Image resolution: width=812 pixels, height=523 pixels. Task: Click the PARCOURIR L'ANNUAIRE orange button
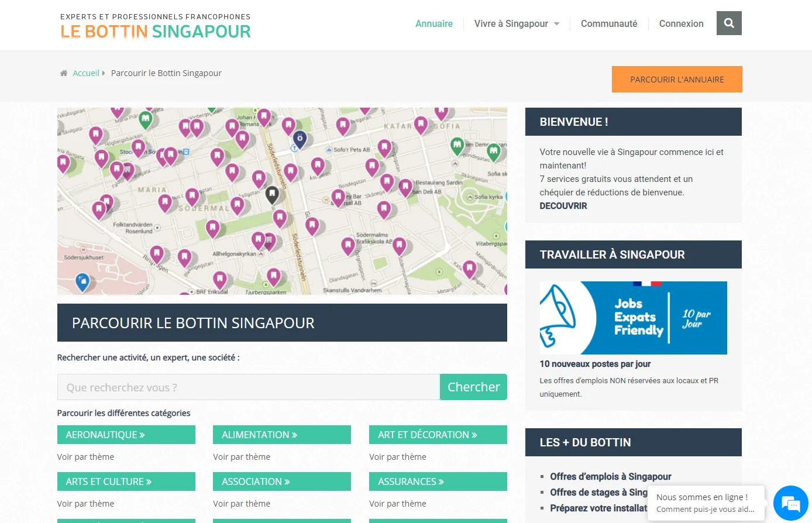pos(677,80)
